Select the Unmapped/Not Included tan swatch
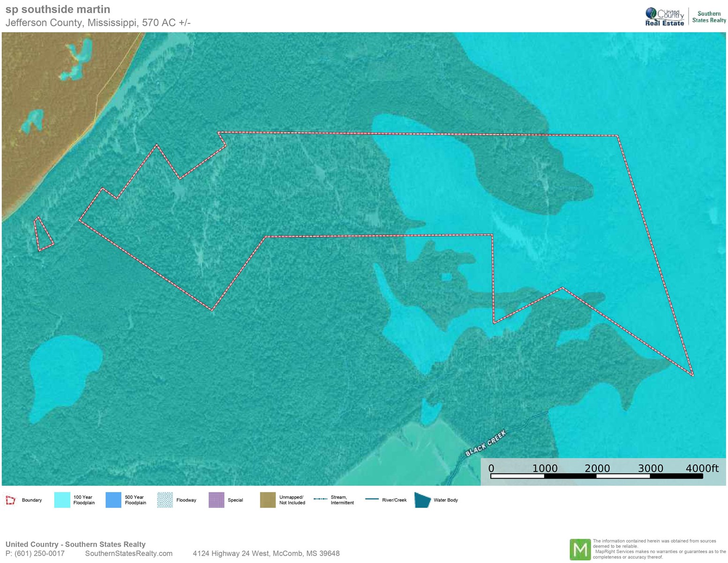 click(x=268, y=500)
